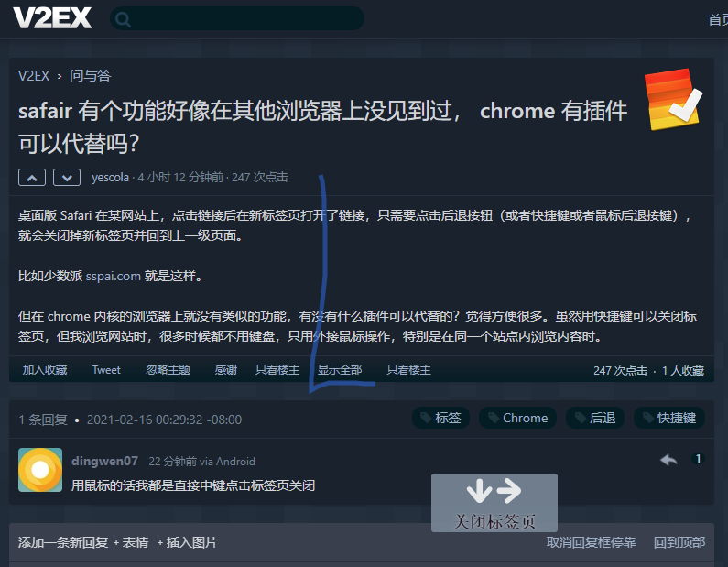Upvote the topic with up arrow

[x=32, y=178]
